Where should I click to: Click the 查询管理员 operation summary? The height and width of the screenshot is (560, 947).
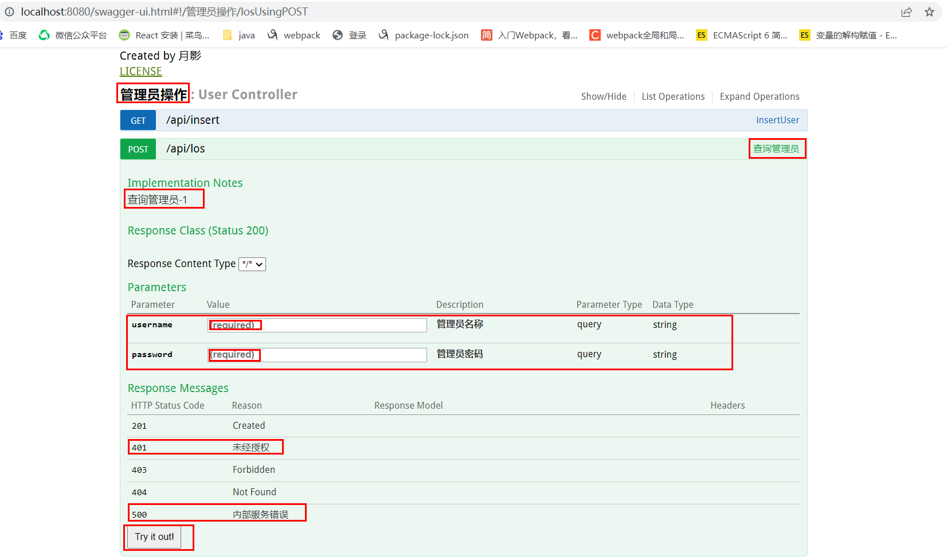point(776,149)
